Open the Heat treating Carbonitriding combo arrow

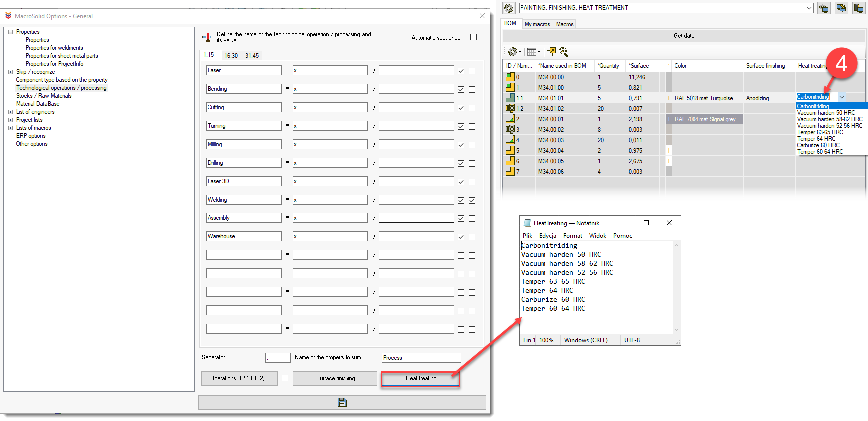pyautogui.click(x=842, y=97)
